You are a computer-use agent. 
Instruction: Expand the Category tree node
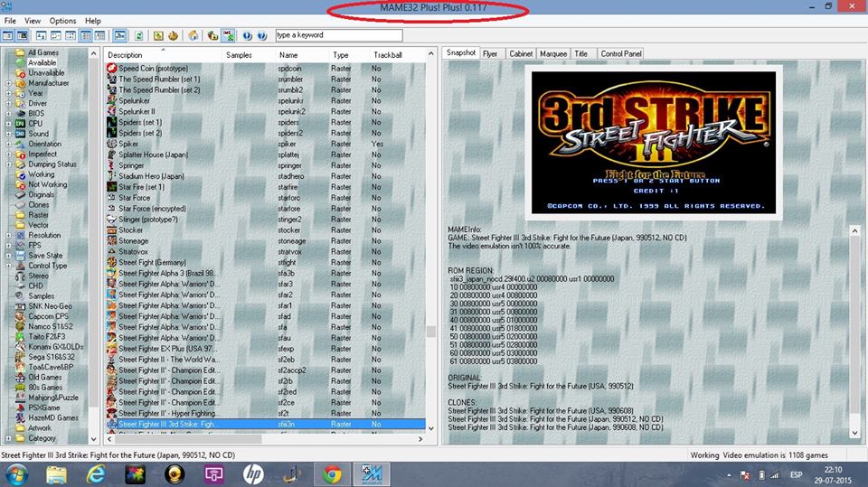click(x=8, y=438)
